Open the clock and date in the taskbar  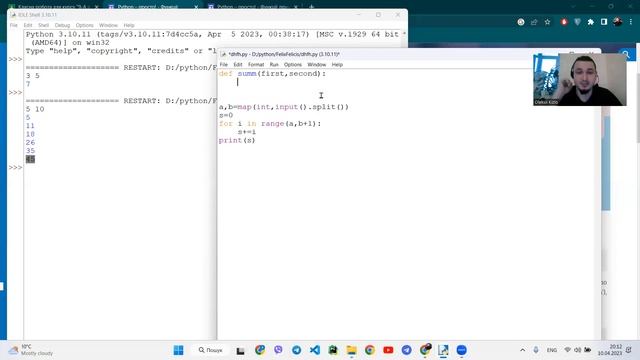tap(610, 350)
